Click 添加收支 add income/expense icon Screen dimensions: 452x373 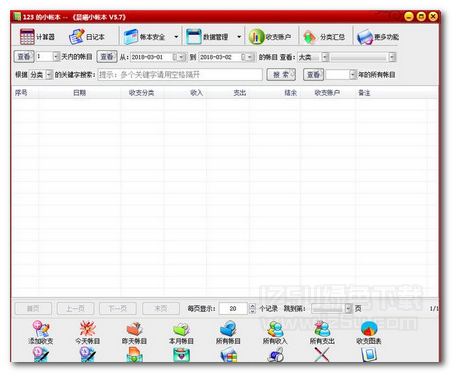(x=41, y=332)
